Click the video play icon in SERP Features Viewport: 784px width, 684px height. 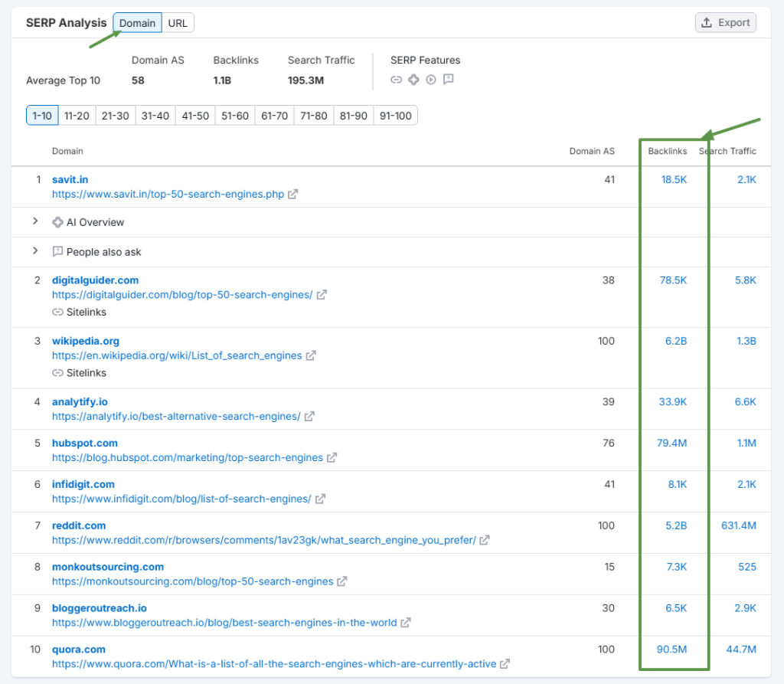click(431, 80)
